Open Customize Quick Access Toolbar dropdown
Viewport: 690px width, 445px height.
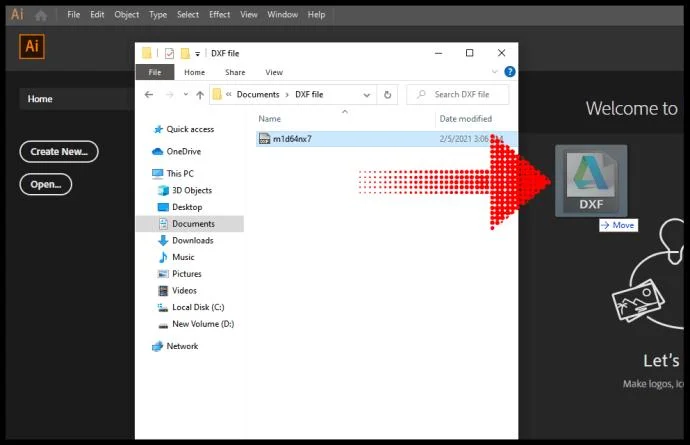coord(198,54)
